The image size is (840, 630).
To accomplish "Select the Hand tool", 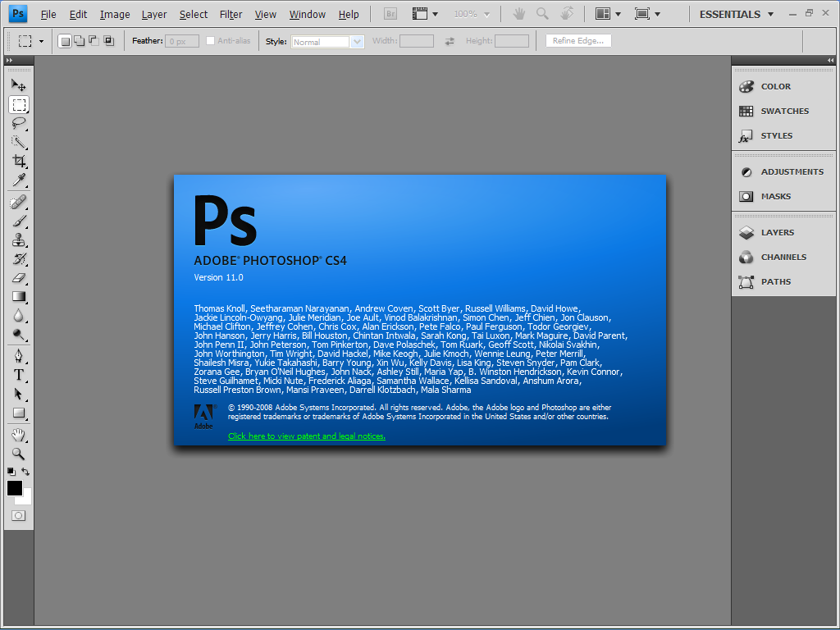I will tap(19, 433).
